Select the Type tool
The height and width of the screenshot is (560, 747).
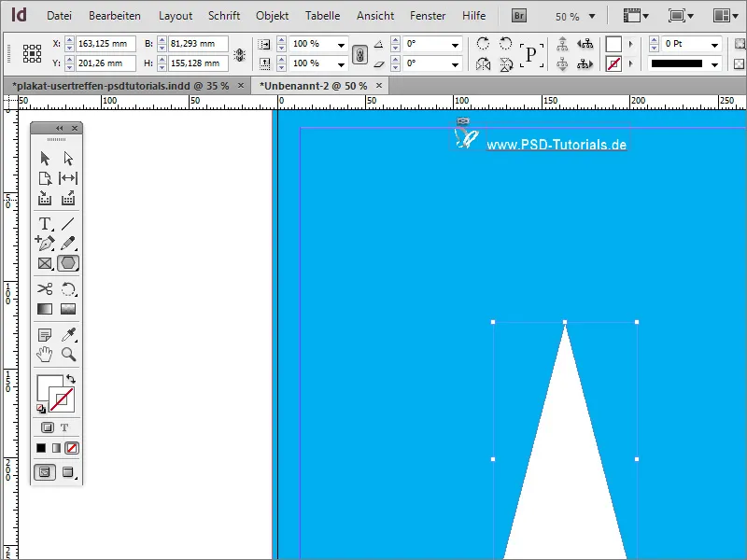coord(45,223)
